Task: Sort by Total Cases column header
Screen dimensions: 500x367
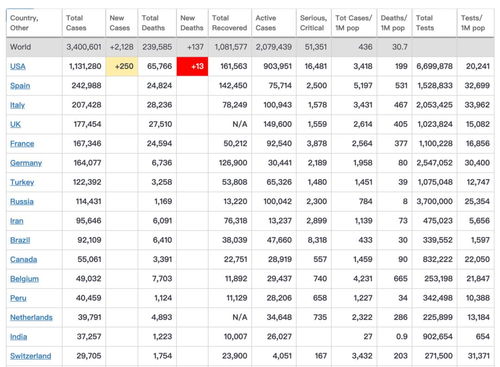Action: tap(84, 23)
